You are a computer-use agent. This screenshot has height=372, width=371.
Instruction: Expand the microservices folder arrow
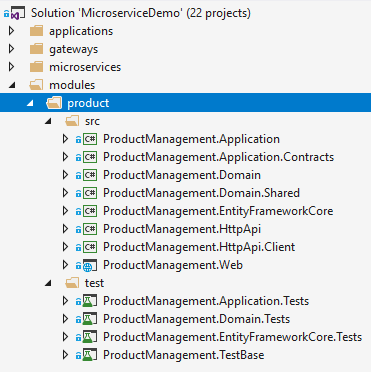point(12,67)
